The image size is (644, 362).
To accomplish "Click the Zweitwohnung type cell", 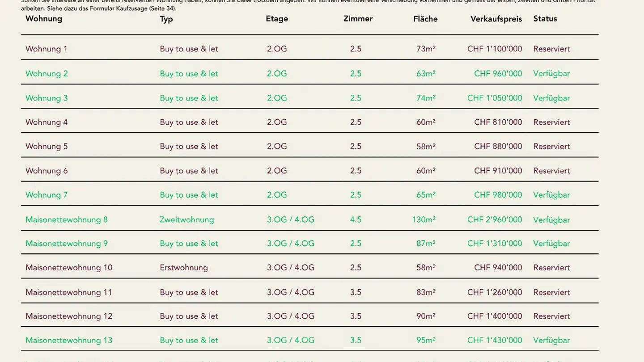I will tap(186, 220).
